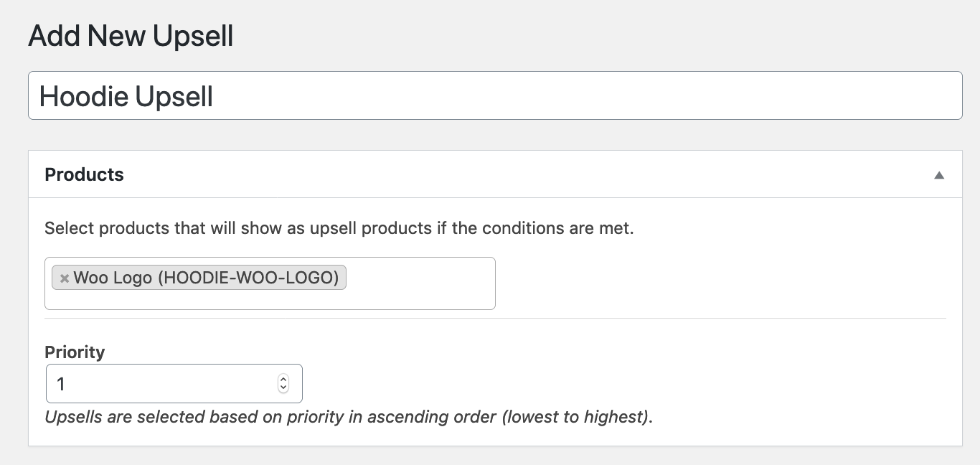Collapse the Products panel with the triangle toggle
The width and height of the screenshot is (980, 465).
coord(938,174)
